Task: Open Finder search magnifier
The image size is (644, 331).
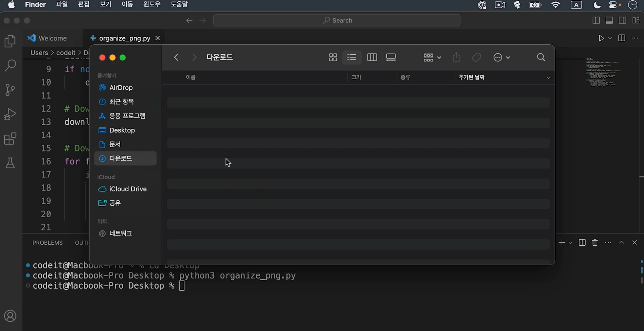Action: click(x=541, y=57)
